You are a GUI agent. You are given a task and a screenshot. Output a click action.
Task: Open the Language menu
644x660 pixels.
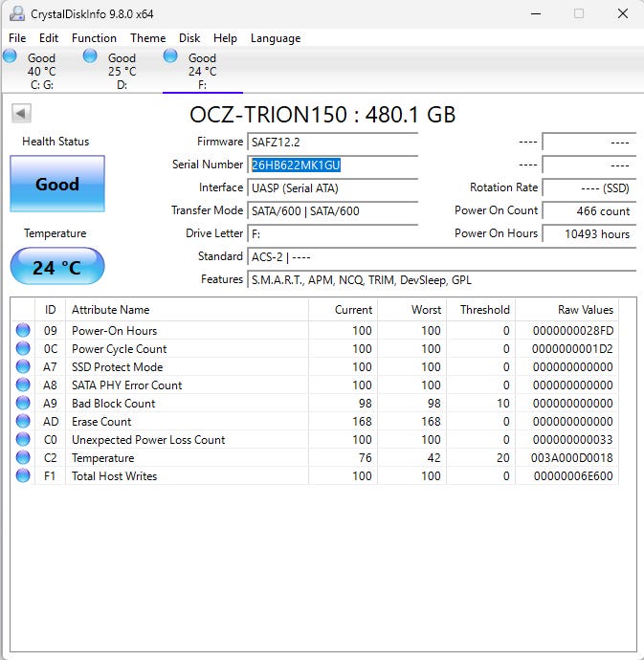tap(276, 38)
